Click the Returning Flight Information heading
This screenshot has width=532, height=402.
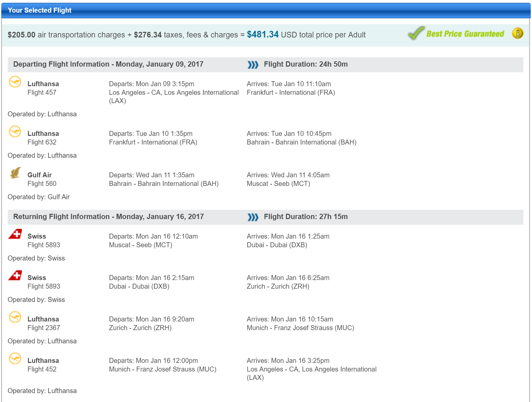pyautogui.click(x=109, y=217)
